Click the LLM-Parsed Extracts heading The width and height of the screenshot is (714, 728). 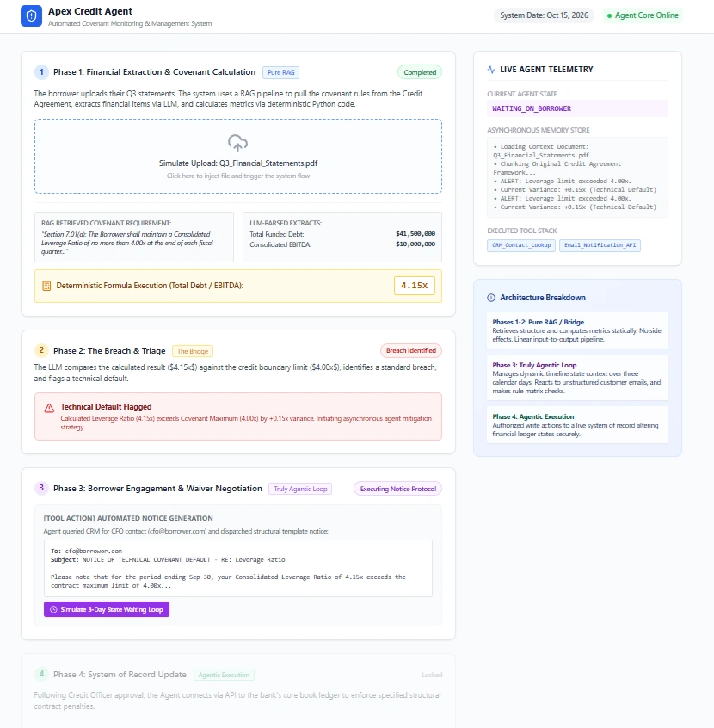click(286, 224)
